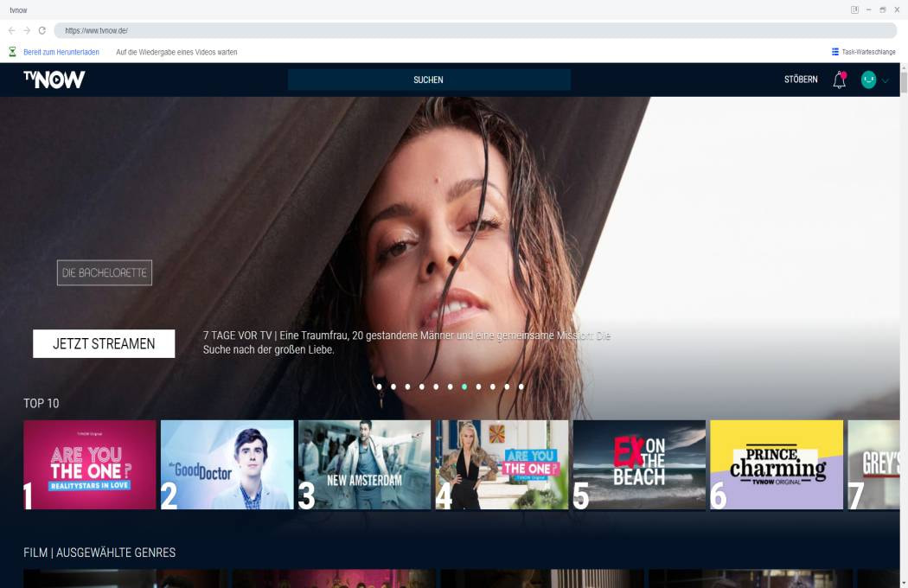
Task: Open the rank 7 Grey's thumbnail
Action: [873, 464]
